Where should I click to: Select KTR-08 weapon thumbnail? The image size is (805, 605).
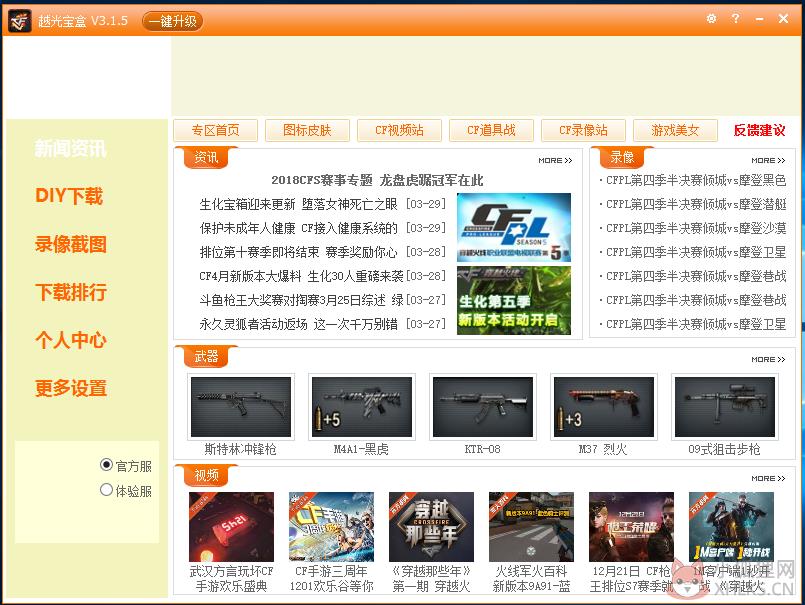coord(483,407)
